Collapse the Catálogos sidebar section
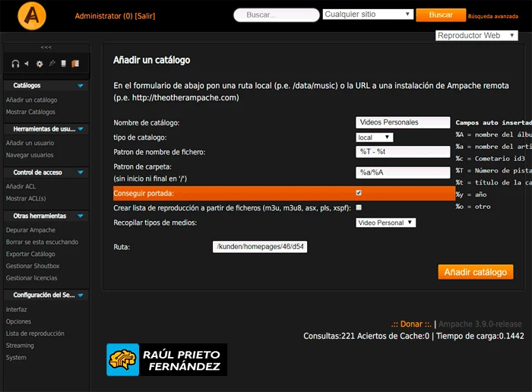 81,86
